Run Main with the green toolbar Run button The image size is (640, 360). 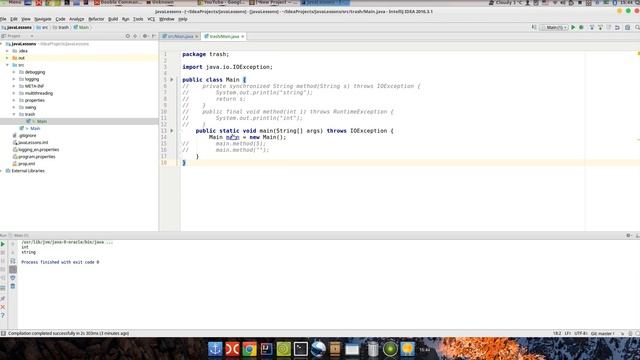point(573,27)
